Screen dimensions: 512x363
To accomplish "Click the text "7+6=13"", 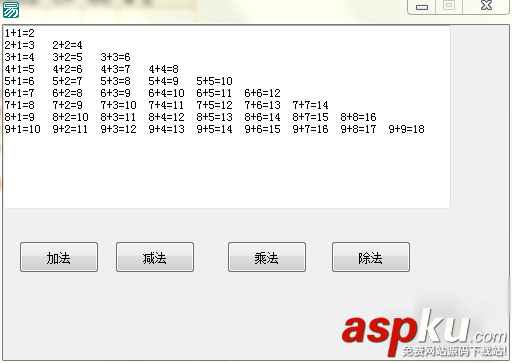I will 262,105.
